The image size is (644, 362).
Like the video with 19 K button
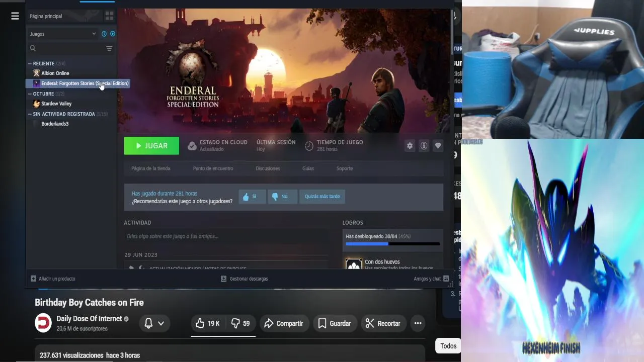[x=207, y=323]
